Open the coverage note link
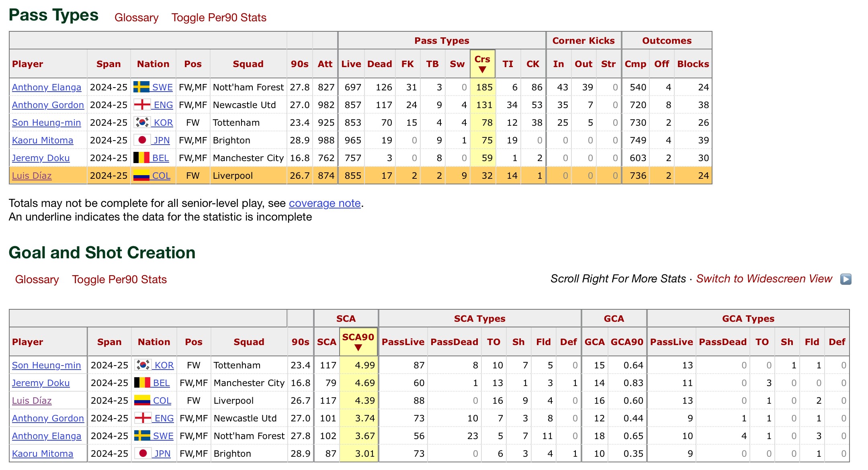Viewport: 868px width, 470px height. point(324,203)
